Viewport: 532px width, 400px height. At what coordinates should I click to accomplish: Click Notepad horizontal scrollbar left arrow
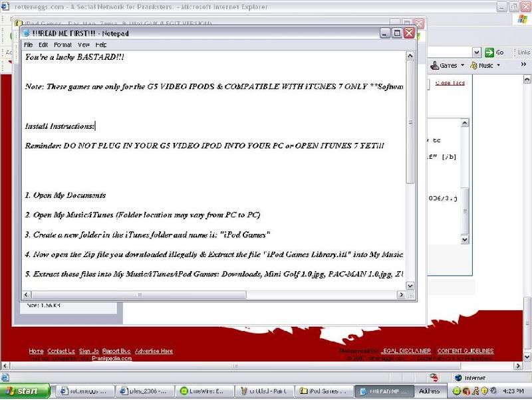(x=27, y=294)
